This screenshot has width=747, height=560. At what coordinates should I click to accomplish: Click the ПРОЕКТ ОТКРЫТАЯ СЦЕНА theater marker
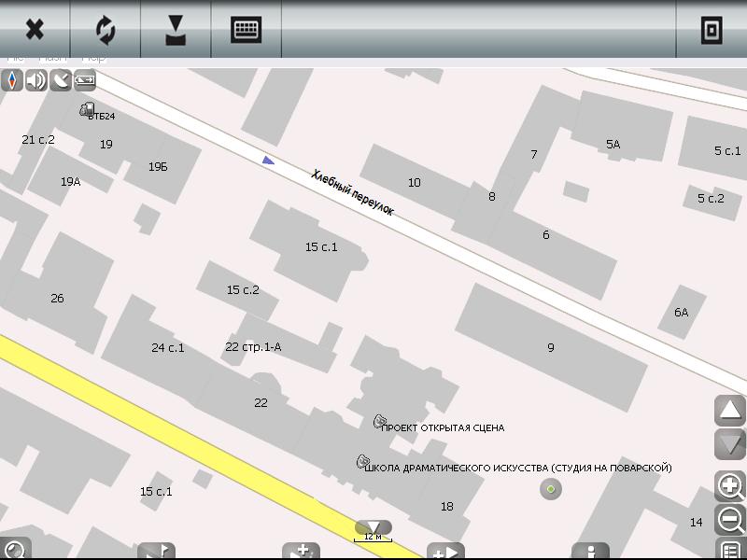tap(380, 422)
